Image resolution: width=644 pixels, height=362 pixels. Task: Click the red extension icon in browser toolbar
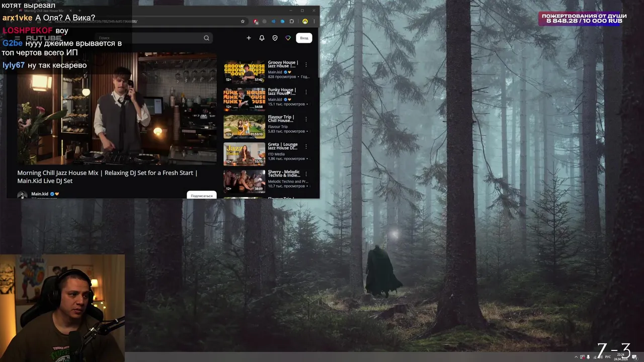pos(256,22)
